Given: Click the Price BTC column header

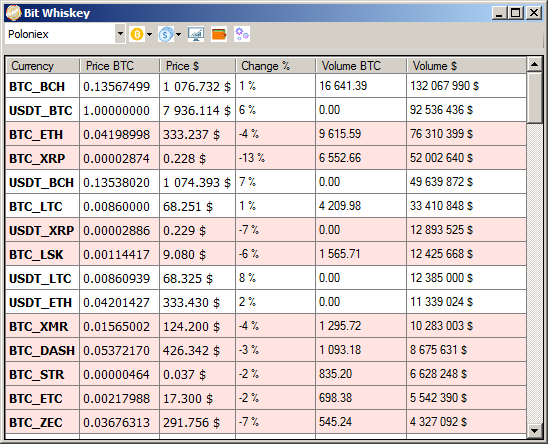Looking at the screenshot, I should click(120, 66).
